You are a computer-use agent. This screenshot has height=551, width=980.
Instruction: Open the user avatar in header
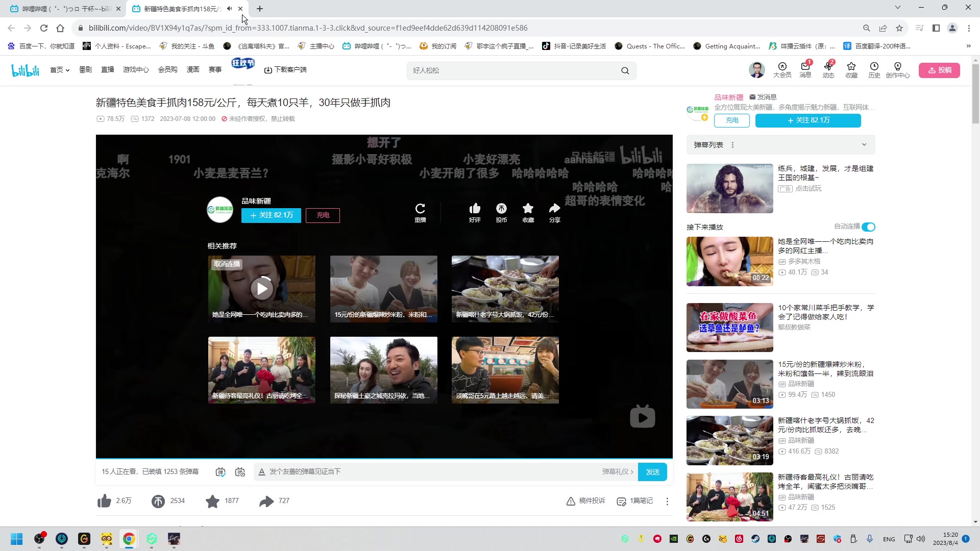click(x=757, y=70)
